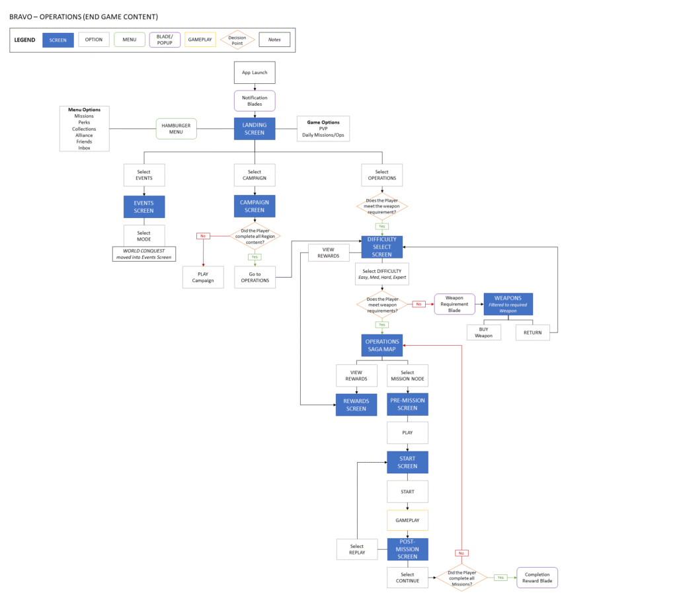The image size is (677, 616).
Task: Click the BUY Weapon option box
Action: click(x=483, y=332)
